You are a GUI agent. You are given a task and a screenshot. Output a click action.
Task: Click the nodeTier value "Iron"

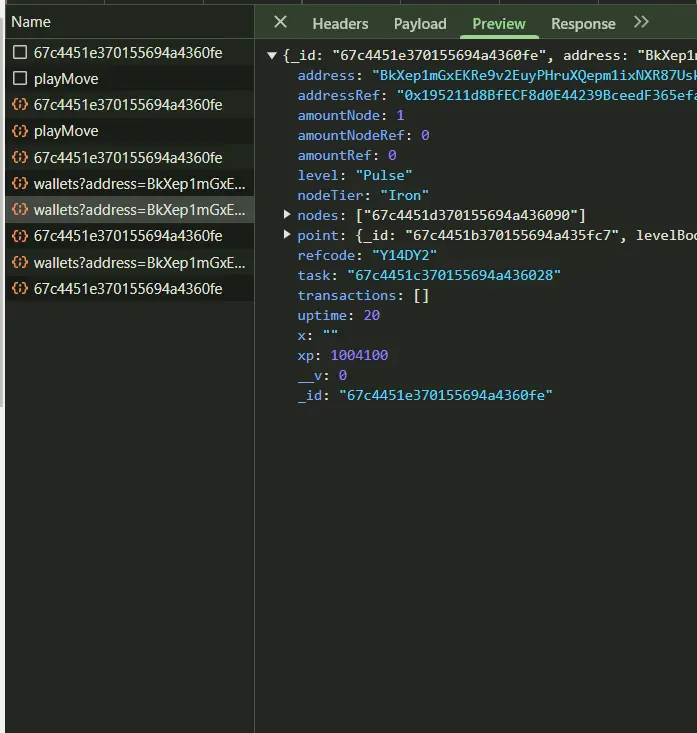point(404,195)
